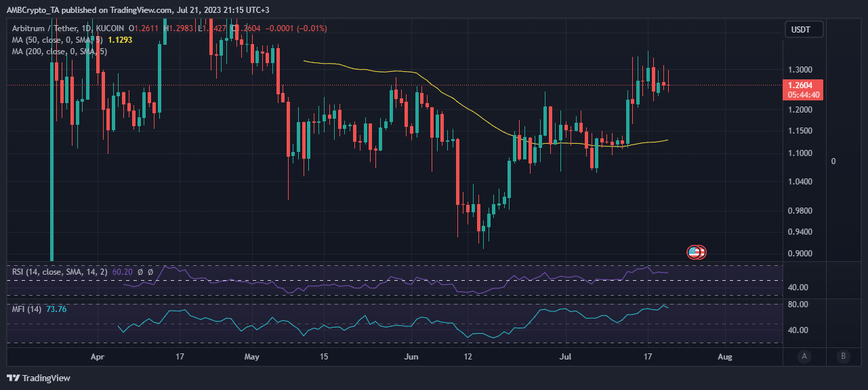Screen dimensions: 868x390
Task: Click the Aug label on time axis
Action: tap(724, 356)
